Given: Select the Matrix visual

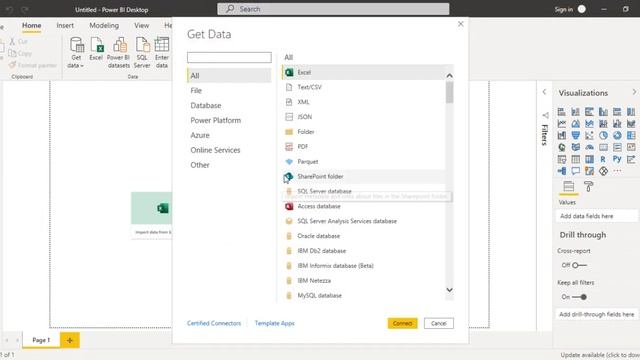Looking at the screenshot, I should pyautogui.click(x=589, y=159).
